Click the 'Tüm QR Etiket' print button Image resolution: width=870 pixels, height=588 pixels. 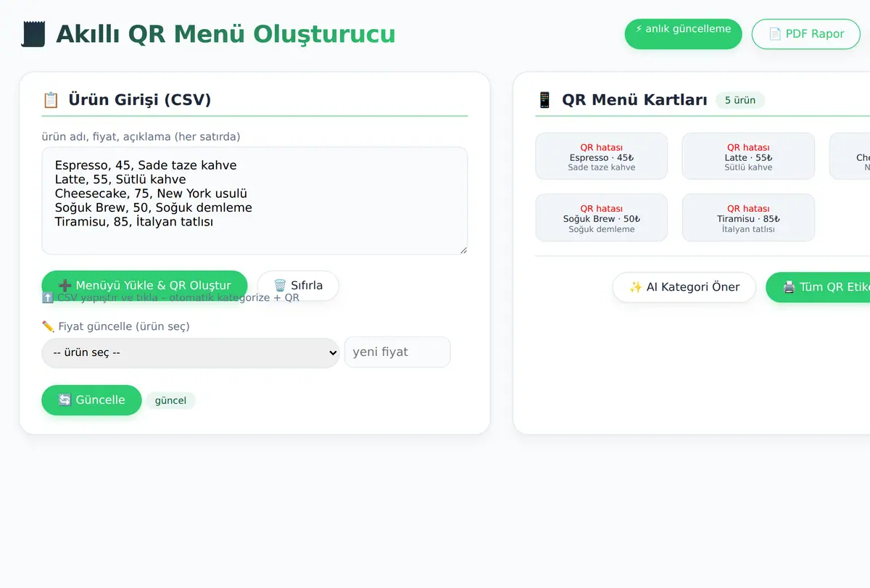point(818,287)
